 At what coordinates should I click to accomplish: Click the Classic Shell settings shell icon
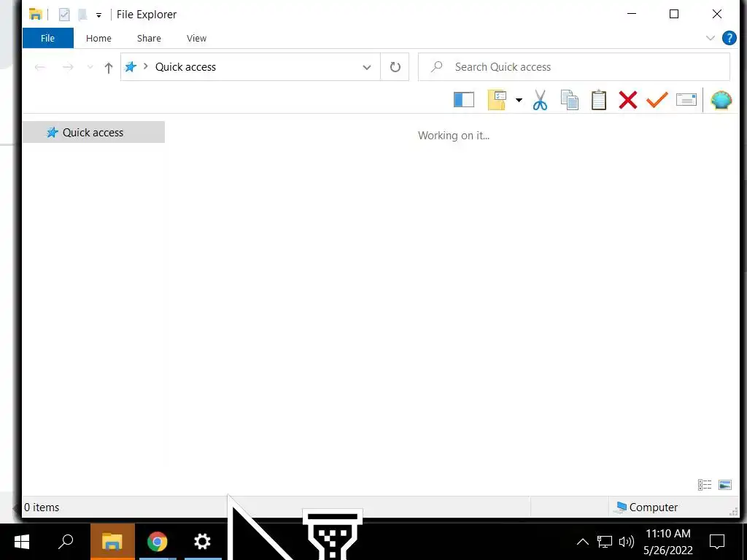[x=721, y=100]
